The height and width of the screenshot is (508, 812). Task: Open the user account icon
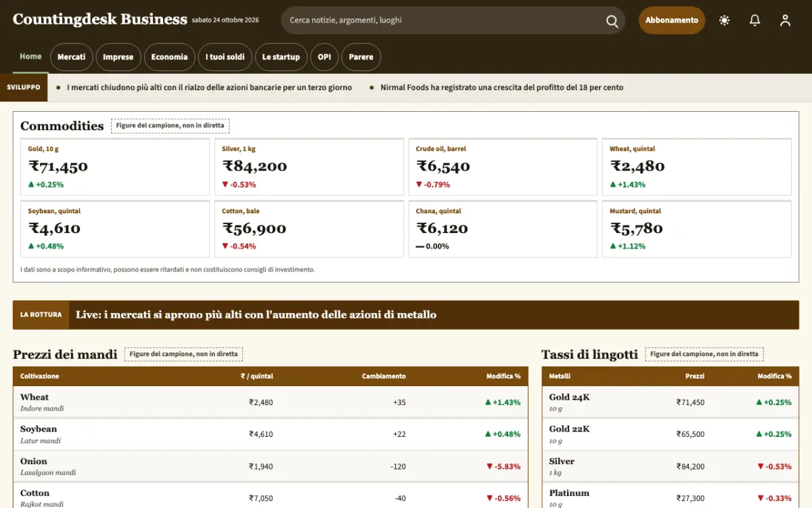point(785,20)
